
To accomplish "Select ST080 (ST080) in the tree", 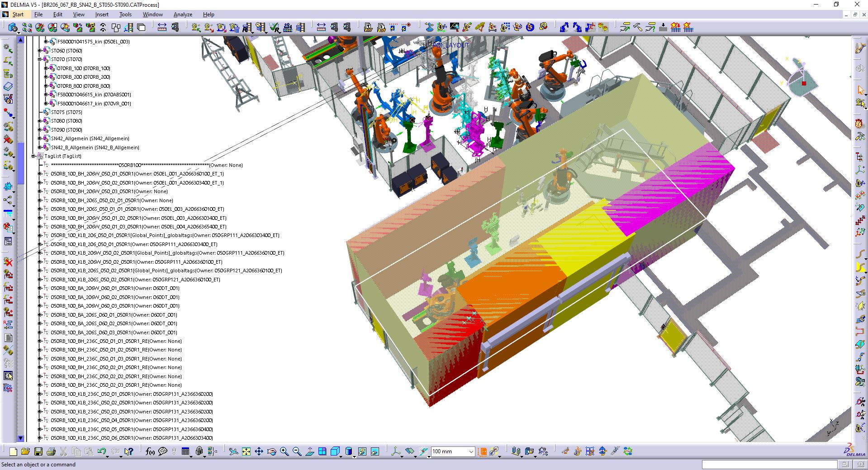I will pos(66,121).
